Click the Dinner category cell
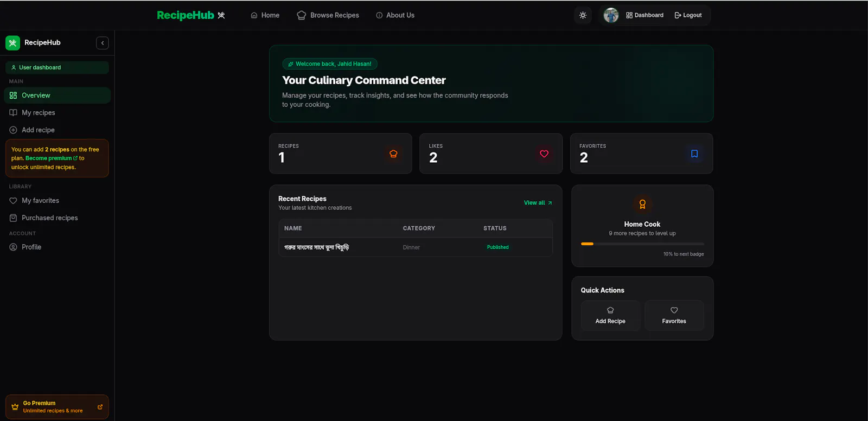The height and width of the screenshot is (421, 868). tap(411, 247)
